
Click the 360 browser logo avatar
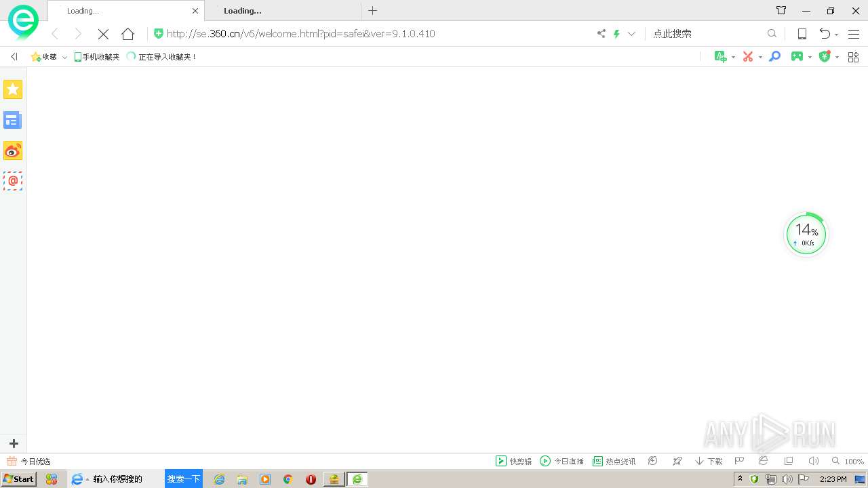(23, 22)
